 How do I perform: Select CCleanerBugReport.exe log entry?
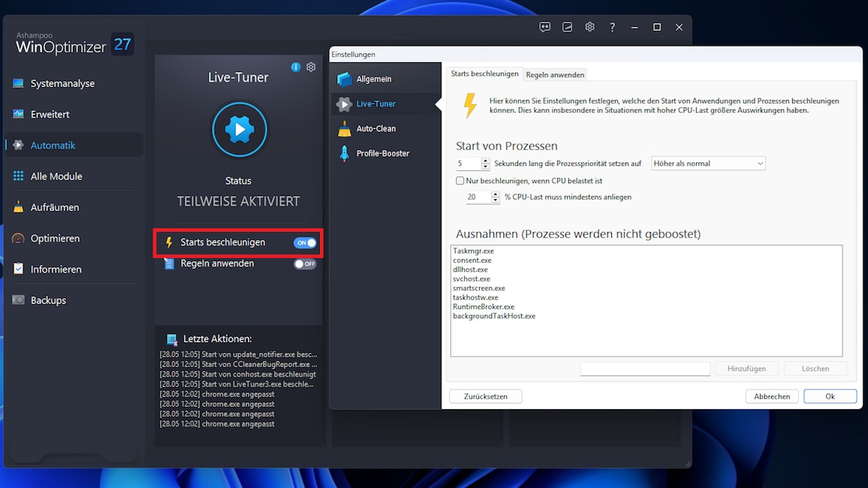click(238, 365)
